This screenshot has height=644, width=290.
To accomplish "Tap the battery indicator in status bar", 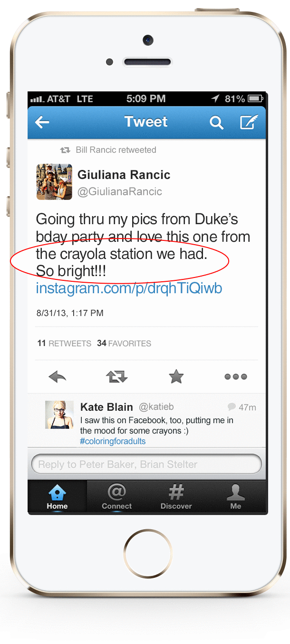I will point(255,99).
